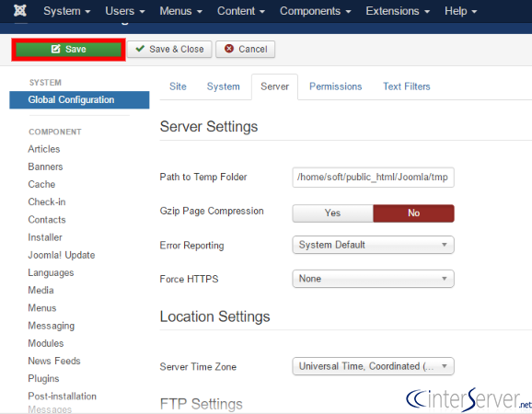
Task: Open Check-in component settings
Action: click(47, 201)
